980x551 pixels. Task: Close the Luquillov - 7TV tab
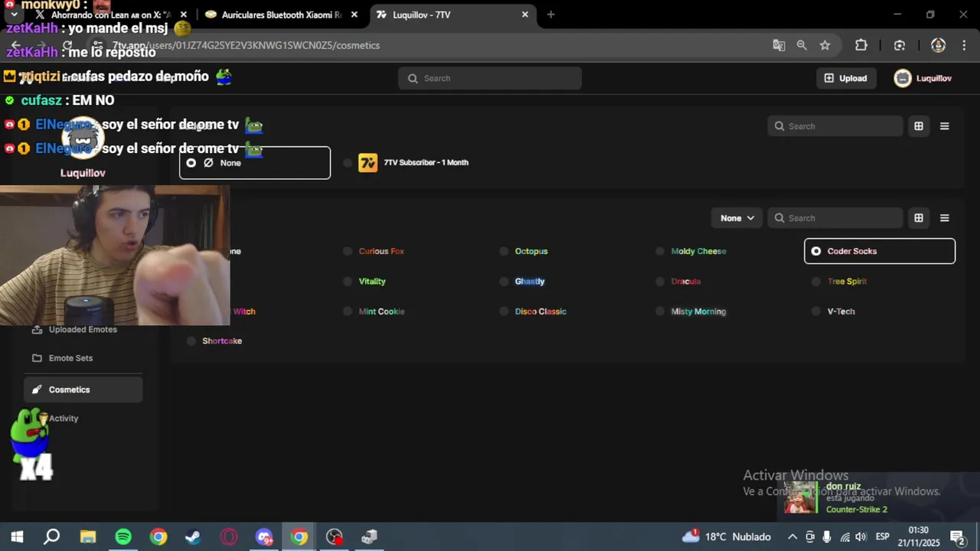525,15
